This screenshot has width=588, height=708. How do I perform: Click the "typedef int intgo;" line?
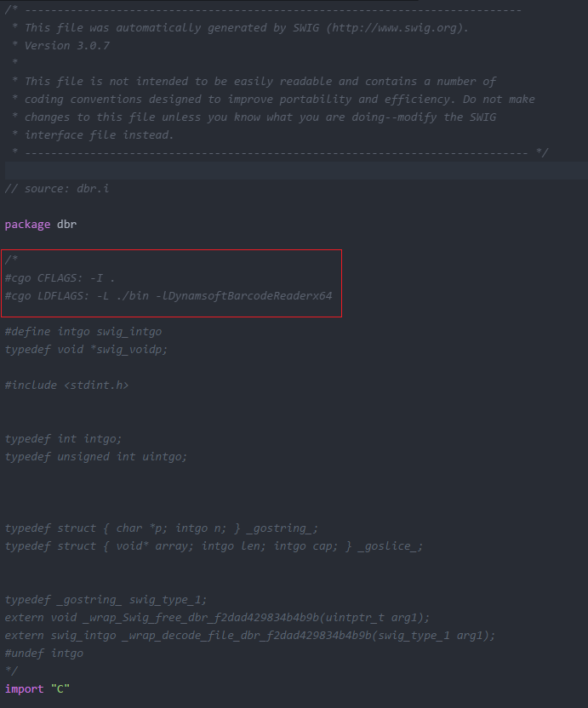coord(64,439)
